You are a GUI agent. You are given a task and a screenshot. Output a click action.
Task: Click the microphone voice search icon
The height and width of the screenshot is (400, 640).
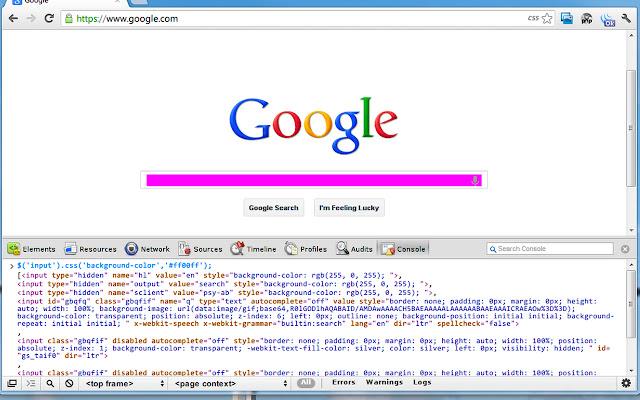pos(475,180)
